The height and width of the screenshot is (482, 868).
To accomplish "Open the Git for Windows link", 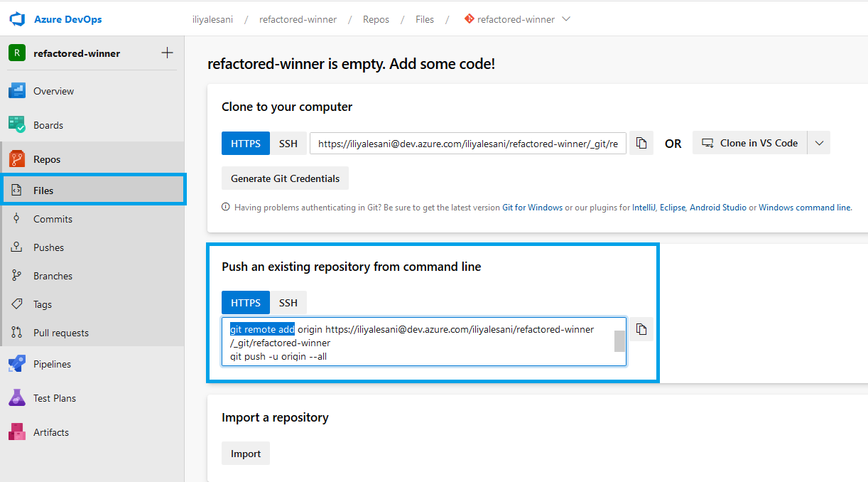I will (x=533, y=208).
